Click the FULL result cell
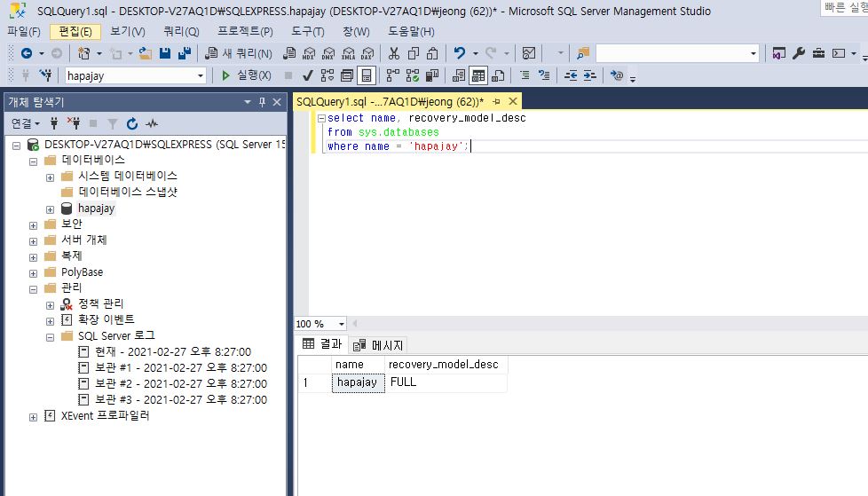 (x=446, y=382)
